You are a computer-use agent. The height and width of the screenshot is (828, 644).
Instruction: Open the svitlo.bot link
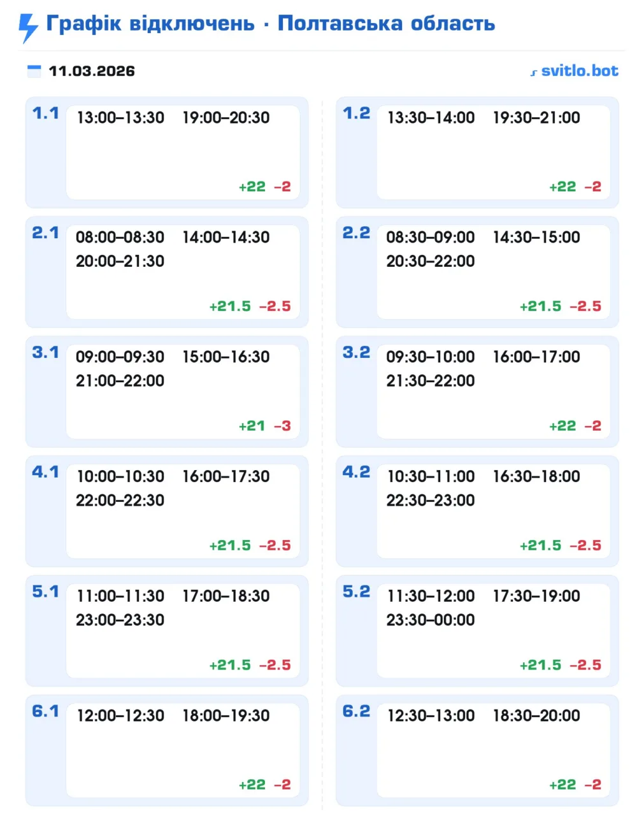(x=579, y=71)
